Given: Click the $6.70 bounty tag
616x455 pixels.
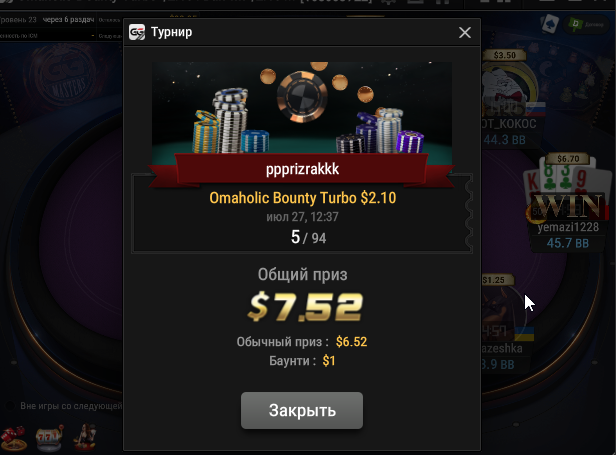Looking at the screenshot, I should tap(568, 159).
